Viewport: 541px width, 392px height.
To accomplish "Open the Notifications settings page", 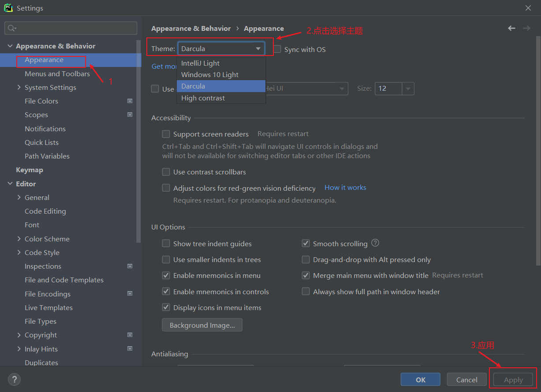I will [45, 129].
